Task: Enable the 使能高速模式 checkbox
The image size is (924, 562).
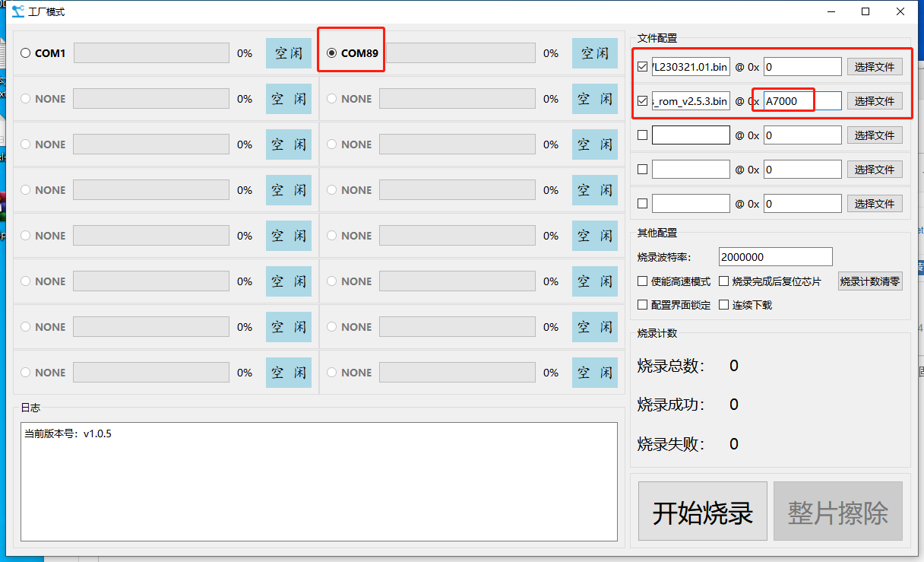Action: [643, 281]
